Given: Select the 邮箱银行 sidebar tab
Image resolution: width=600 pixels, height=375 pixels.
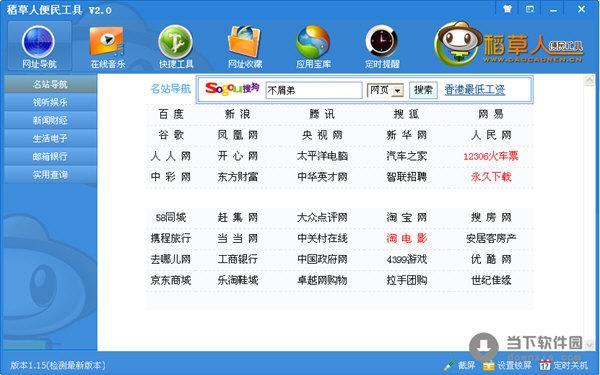Looking at the screenshot, I should pos(50,156).
